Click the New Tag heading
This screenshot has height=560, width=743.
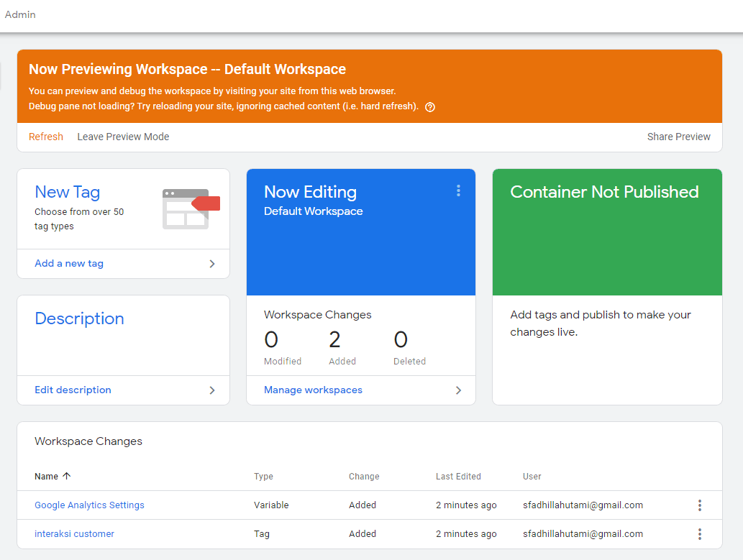click(x=67, y=192)
